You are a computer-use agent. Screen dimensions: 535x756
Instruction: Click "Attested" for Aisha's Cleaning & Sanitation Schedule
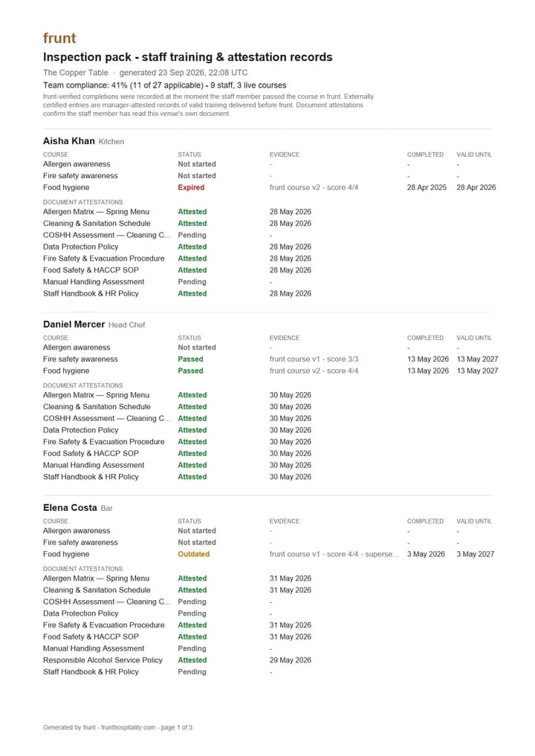(192, 224)
